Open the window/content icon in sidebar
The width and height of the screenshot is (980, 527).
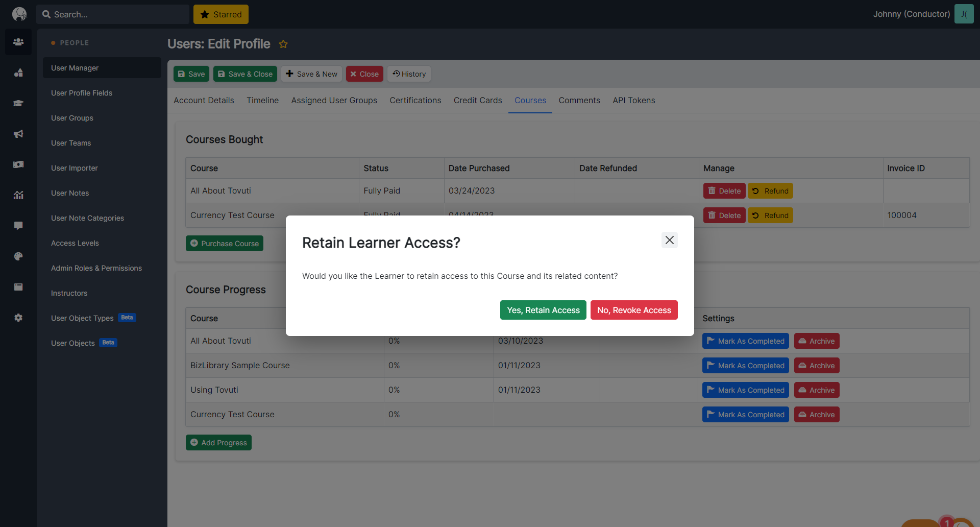click(x=18, y=287)
